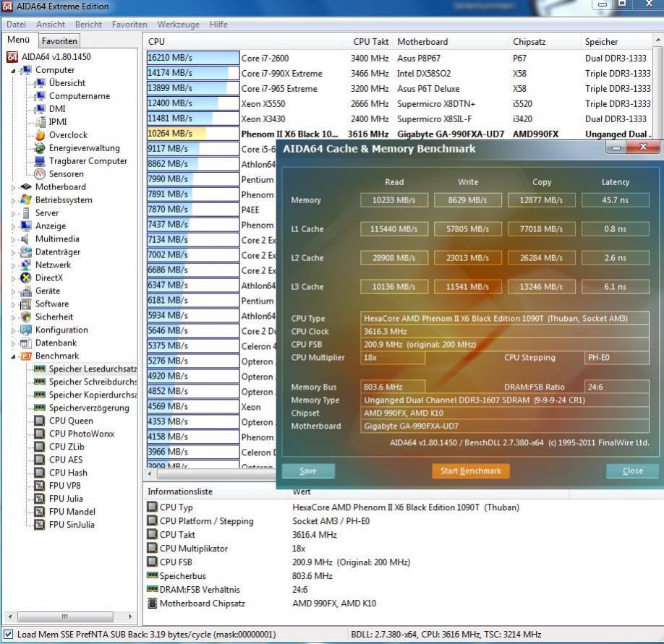Viewport: 664px width, 644px height.
Task: Click the Save button in benchmark dialog
Action: point(308,471)
